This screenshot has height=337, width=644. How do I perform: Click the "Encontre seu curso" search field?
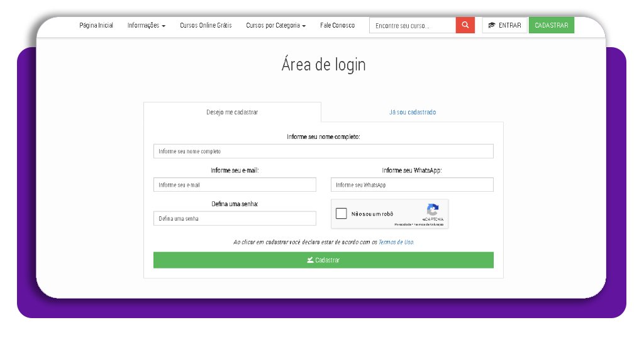(412, 26)
